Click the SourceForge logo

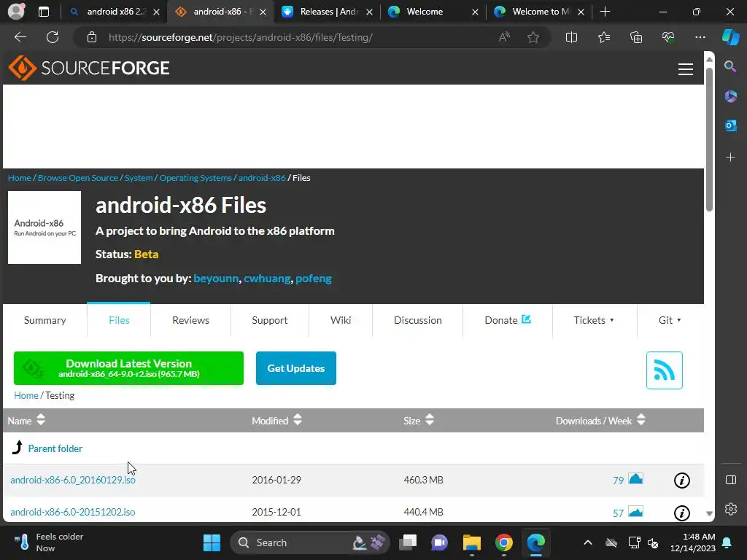coord(89,68)
